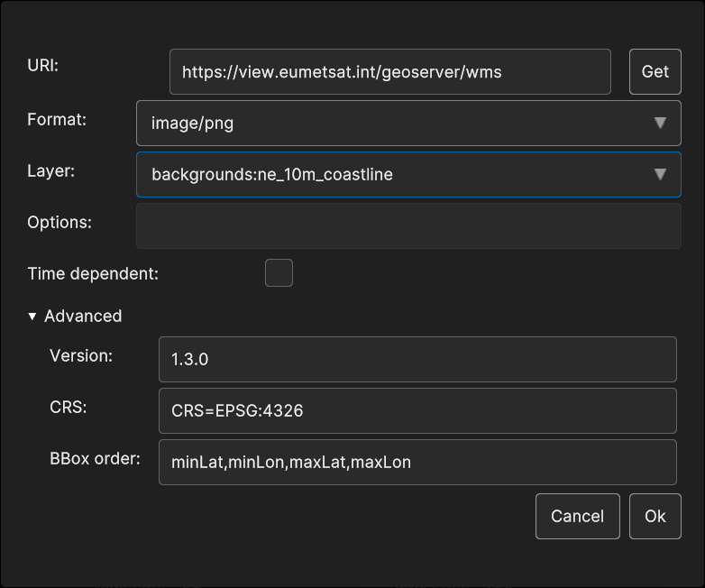Click the "BBox order:" label
Screen dimensions: 705x588
point(95,459)
